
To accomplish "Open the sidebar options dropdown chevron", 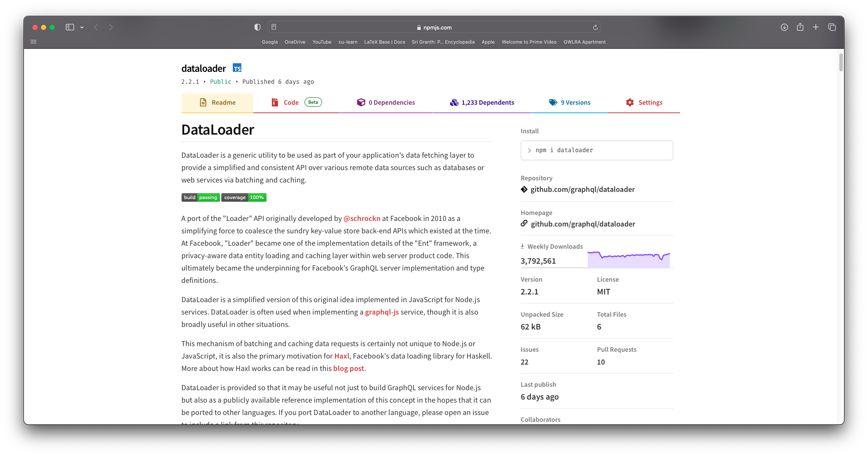I will tap(82, 27).
